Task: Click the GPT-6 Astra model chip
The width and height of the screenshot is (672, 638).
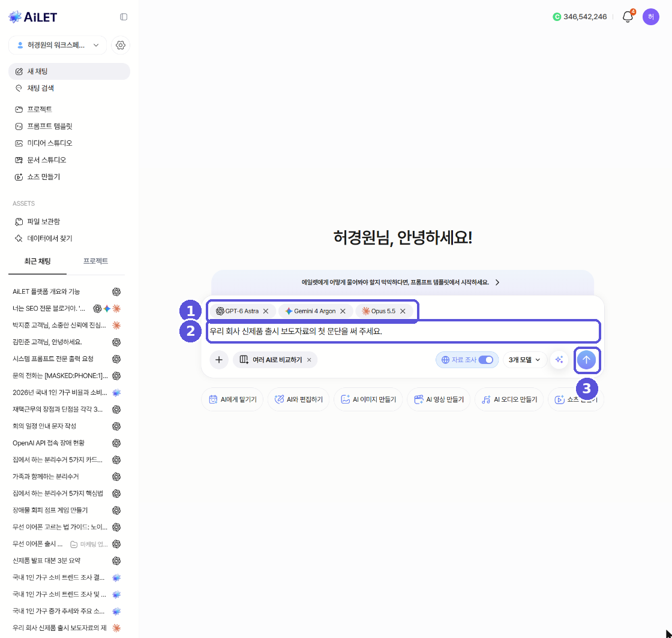Action: (x=242, y=311)
